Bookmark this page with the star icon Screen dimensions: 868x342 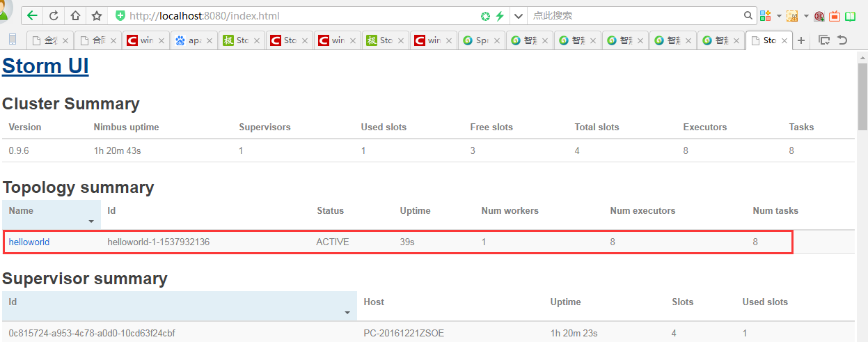[x=97, y=15]
